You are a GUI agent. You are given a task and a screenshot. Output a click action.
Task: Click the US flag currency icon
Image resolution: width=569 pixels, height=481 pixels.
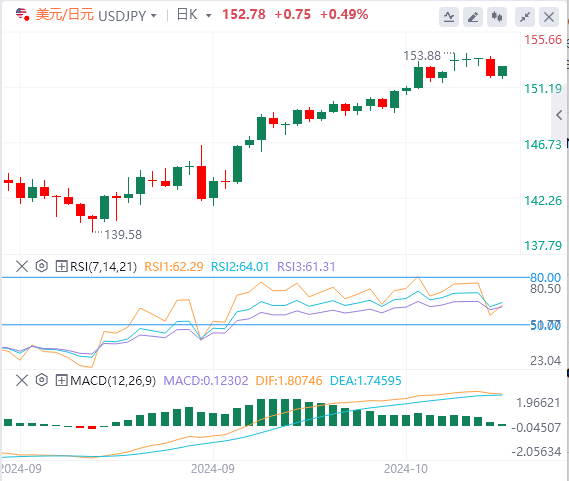point(22,15)
